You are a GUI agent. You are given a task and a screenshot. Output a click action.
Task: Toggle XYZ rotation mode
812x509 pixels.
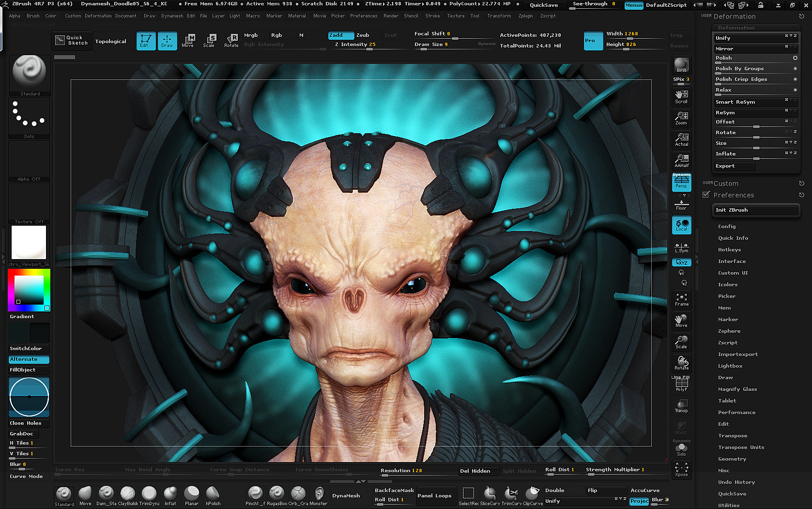point(681,262)
